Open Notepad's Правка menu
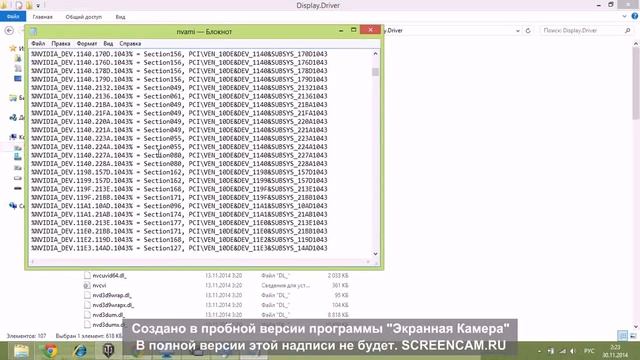This screenshot has height=360, width=640. point(61,43)
